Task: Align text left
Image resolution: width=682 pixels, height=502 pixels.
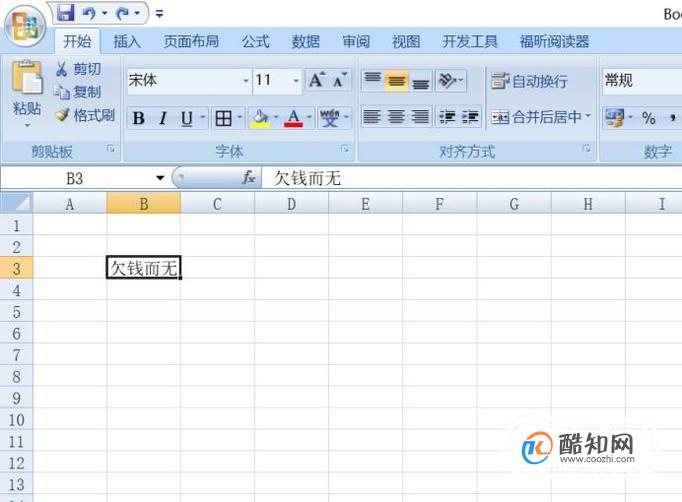Action: tap(372, 117)
